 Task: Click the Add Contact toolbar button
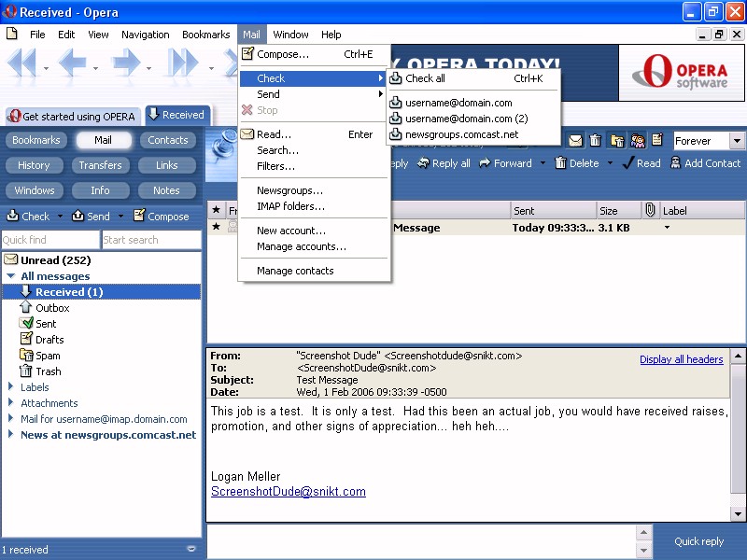tap(705, 163)
